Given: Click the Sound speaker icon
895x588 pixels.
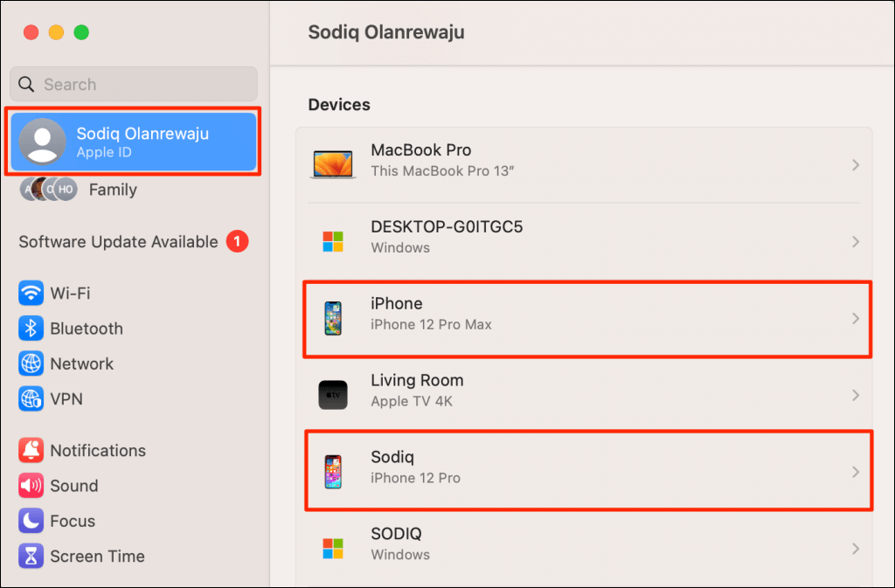Looking at the screenshot, I should pyautogui.click(x=31, y=486).
